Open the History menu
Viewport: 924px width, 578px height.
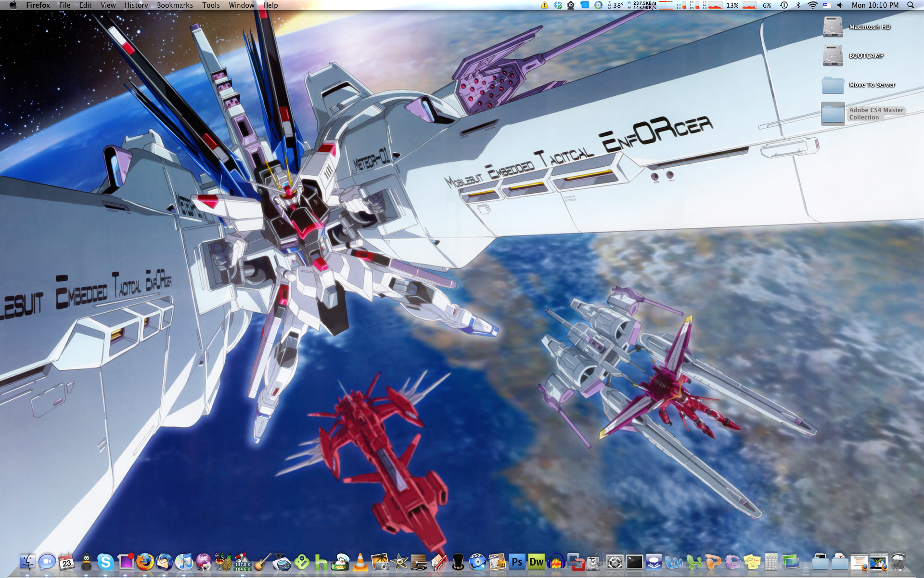click(x=136, y=5)
